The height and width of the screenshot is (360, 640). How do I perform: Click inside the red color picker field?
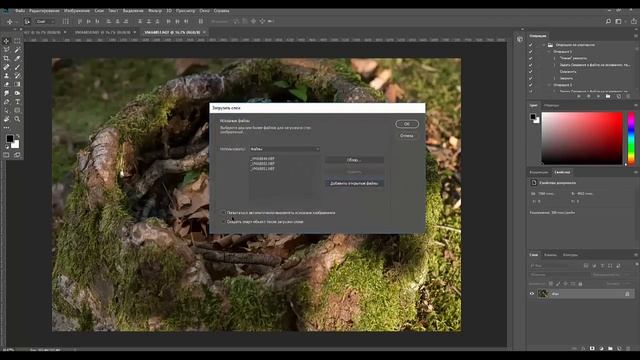[x=582, y=138]
